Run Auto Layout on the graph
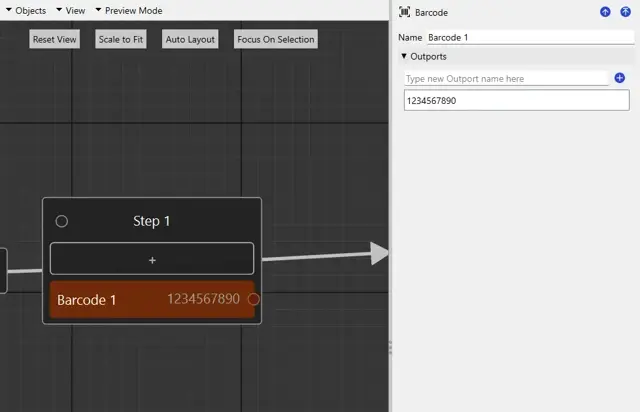640x412 pixels. [190, 39]
